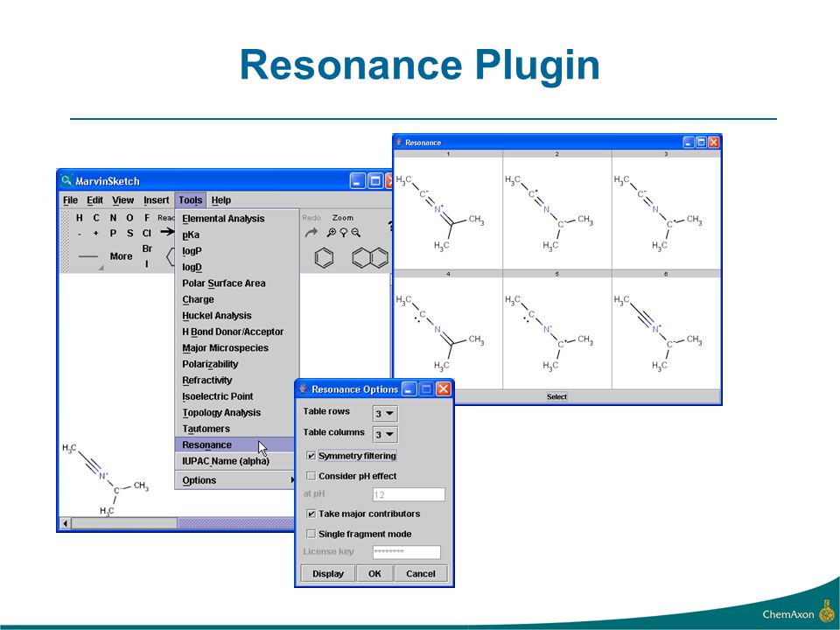Click the at pH input field

pos(409,494)
